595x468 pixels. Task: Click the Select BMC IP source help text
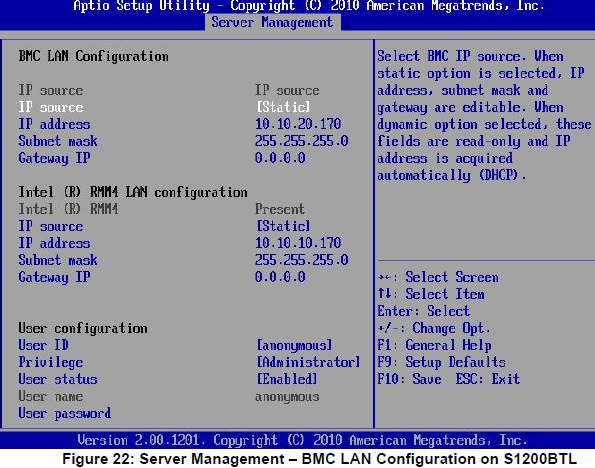tap(484, 116)
